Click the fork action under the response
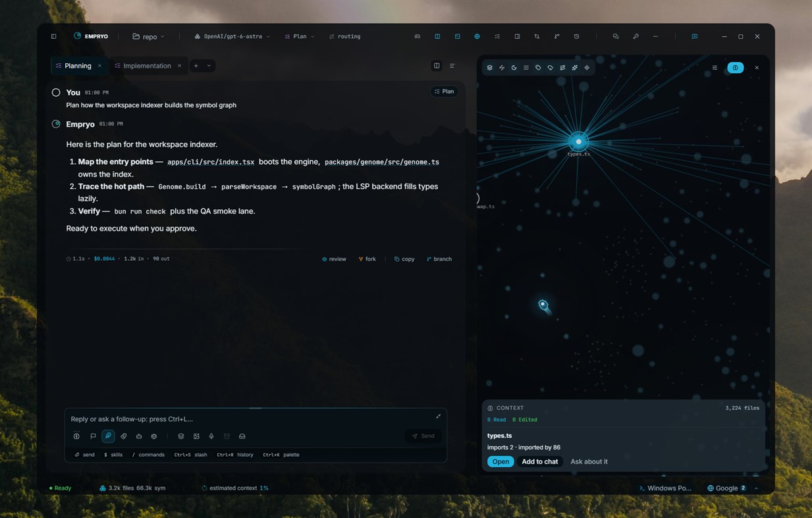This screenshot has width=812, height=518. 367,259
